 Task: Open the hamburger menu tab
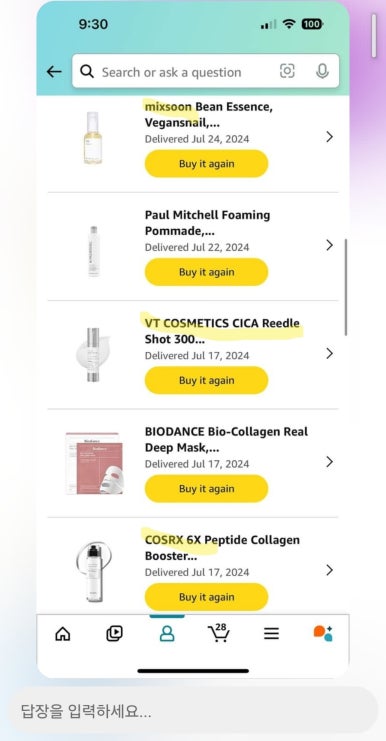[x=271, y=633]
